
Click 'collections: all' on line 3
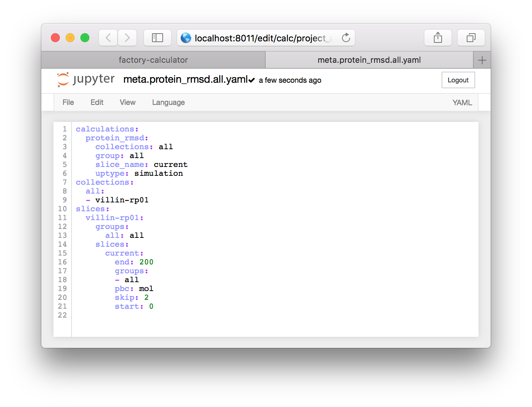(134, 147)
